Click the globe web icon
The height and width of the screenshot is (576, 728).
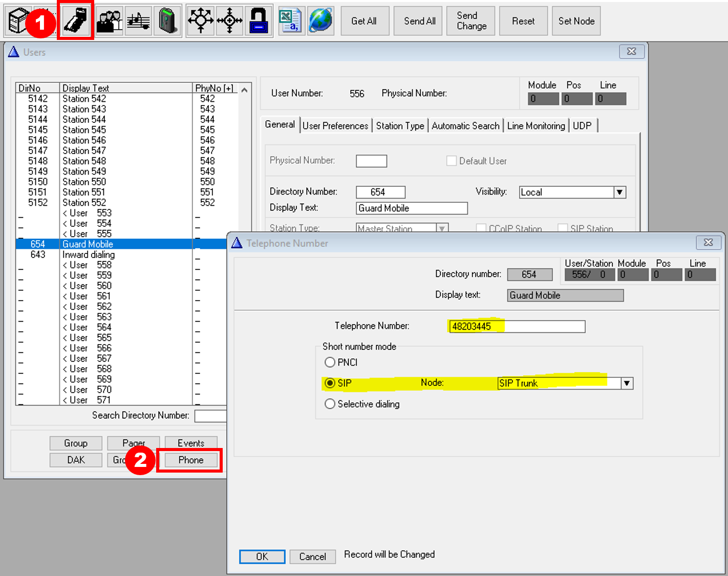tap(320, 21)
